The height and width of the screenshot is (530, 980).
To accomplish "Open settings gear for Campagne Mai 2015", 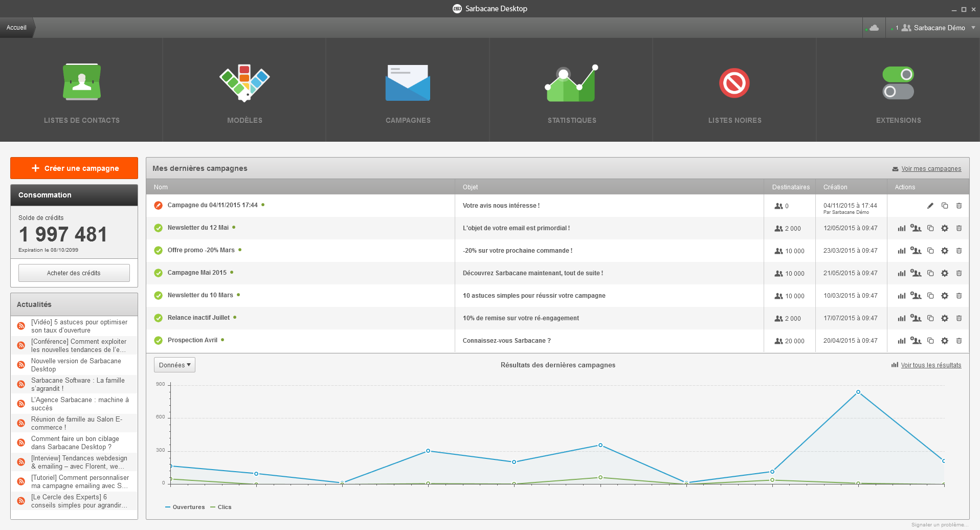I will [x=945, y=273].
